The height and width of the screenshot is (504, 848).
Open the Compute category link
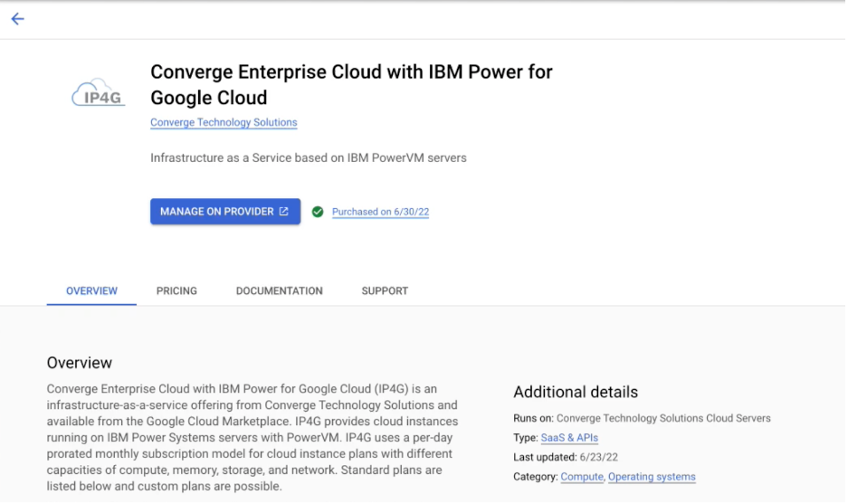click(582, 477)
